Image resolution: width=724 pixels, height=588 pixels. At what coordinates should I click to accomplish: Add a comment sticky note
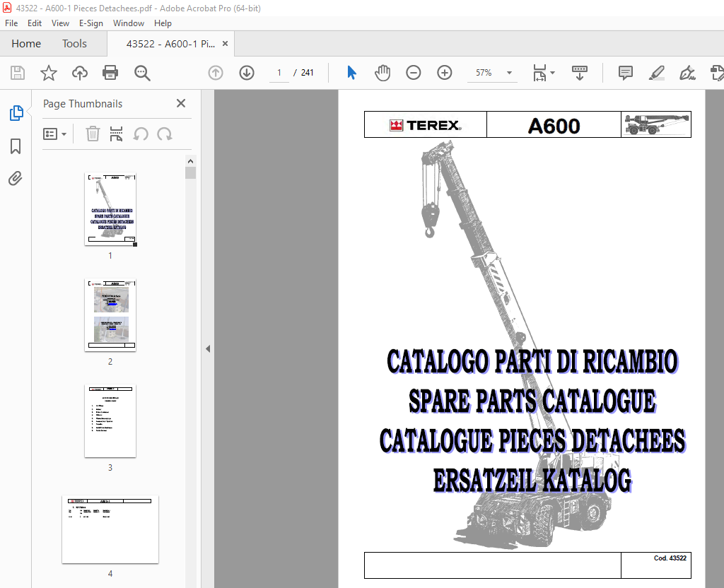[x=625, y=73]
